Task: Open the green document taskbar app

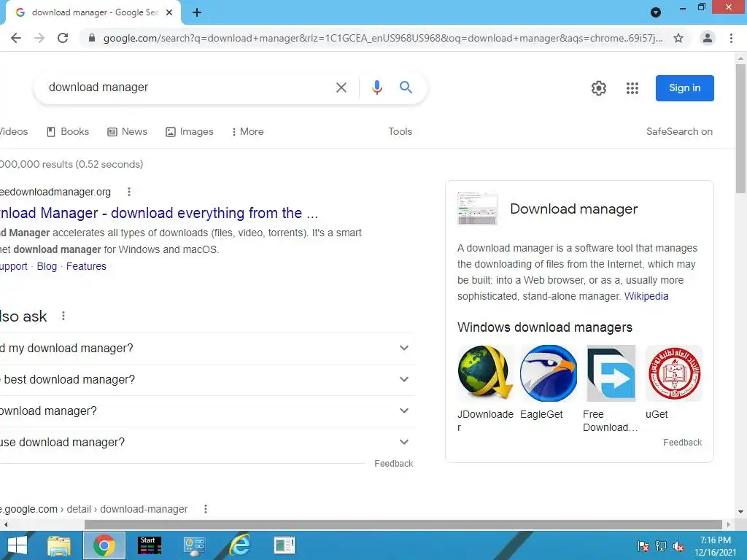Action: pyautogui.click(x=285, y=545)
